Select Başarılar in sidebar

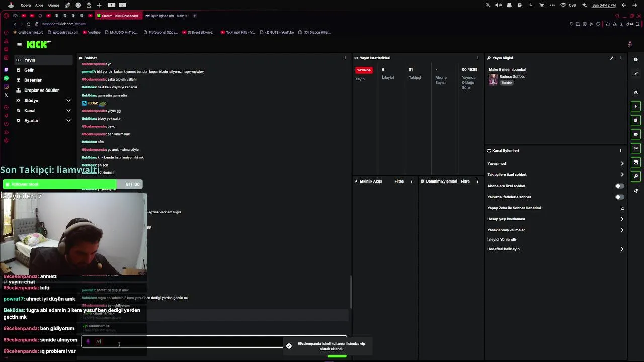[44, 80]
